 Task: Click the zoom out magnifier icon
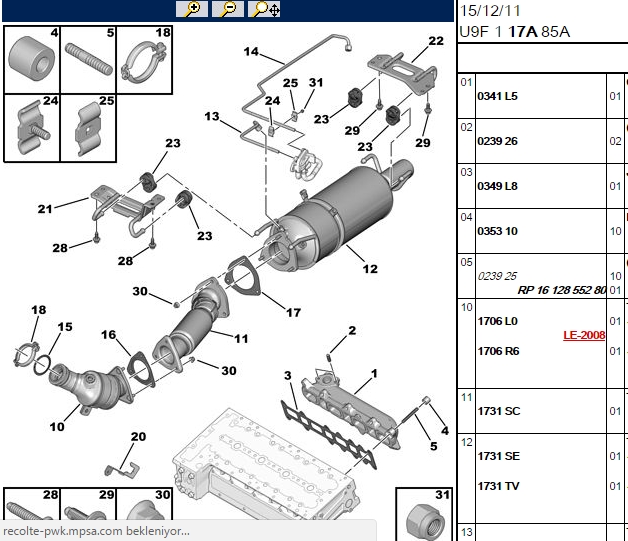point(227,9)
